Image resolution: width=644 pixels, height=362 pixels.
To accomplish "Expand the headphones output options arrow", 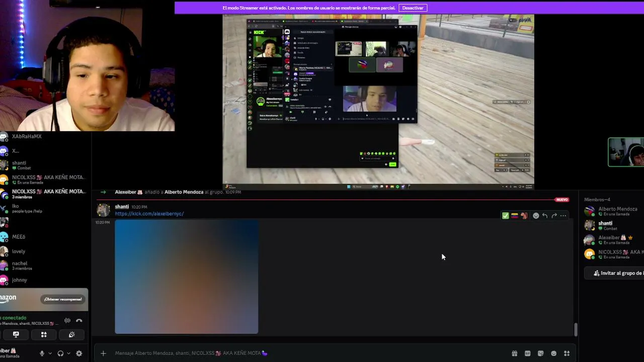I will click(68, 353).
